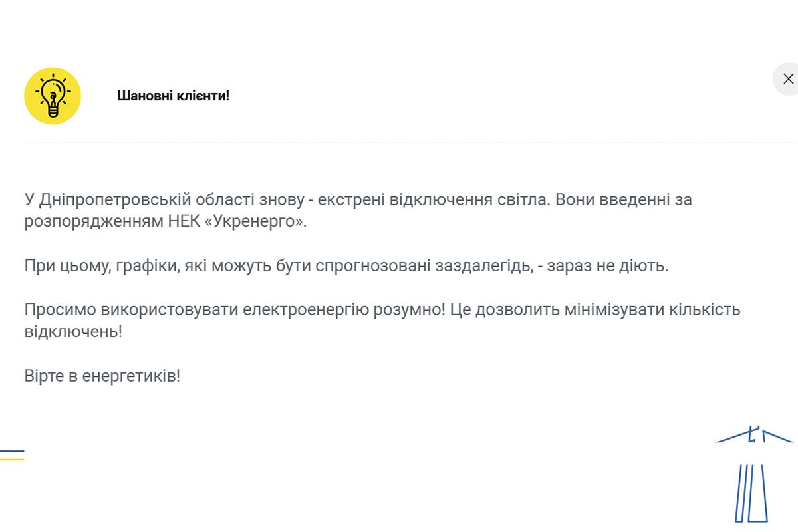Click the heading Шановні клієнти!
Viewport: 798px width, 532px height.
click(173, 95)
